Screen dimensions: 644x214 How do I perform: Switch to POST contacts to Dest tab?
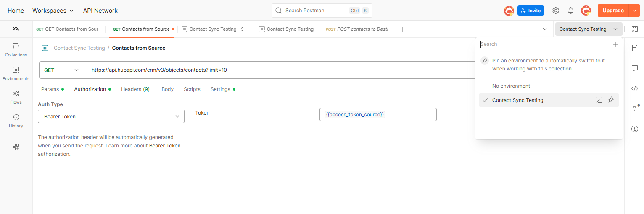[357, 29]
